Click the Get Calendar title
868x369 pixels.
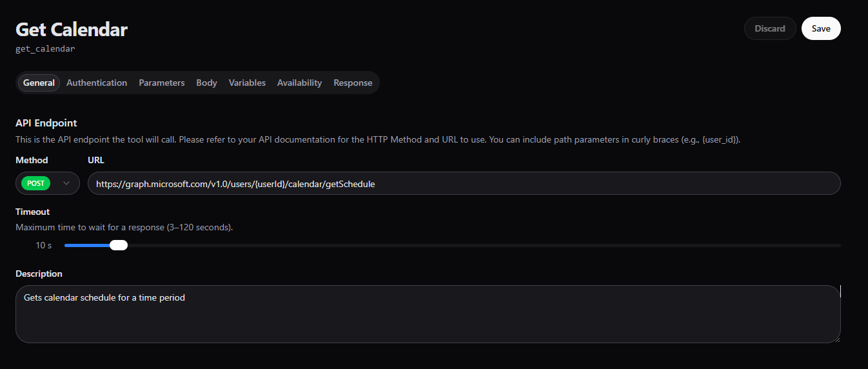click(x=72, y=30)
